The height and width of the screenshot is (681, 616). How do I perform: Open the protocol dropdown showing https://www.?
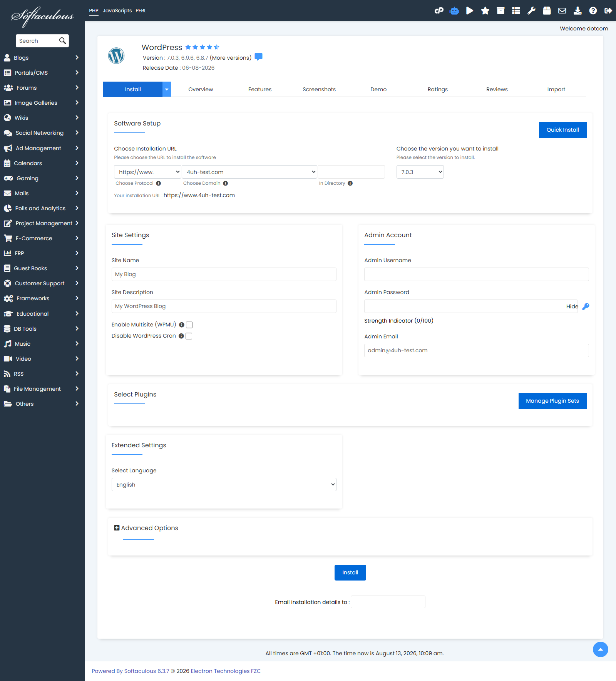(x=147, y=172)
